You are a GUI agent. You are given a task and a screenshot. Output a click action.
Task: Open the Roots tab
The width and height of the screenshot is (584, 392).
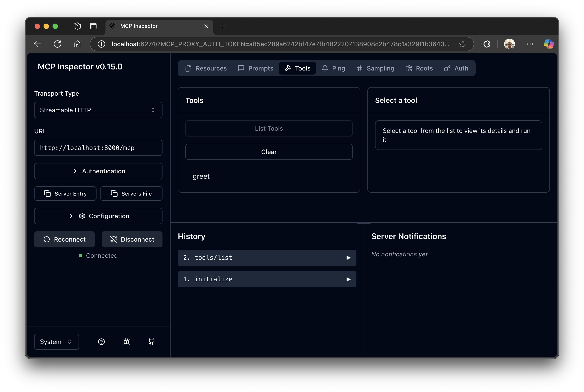[419, 68]
